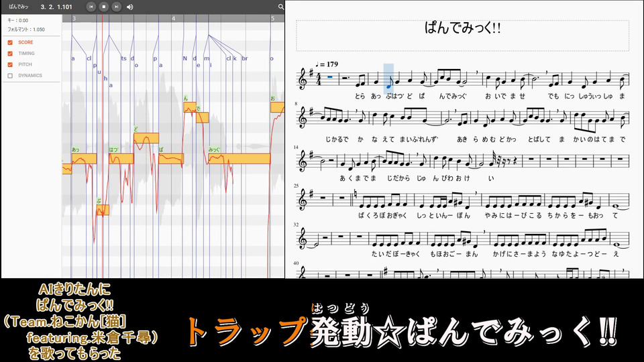Click the score title ぱんでみっく!!
This screenshot has width=644, height=362.
click(x=462, y=28)
